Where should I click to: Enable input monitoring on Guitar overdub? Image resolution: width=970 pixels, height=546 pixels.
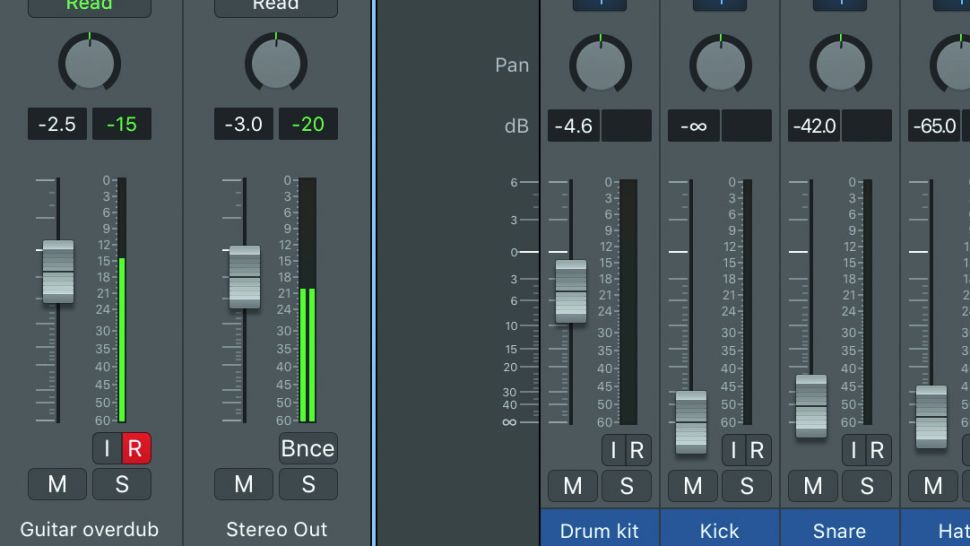coord(107,449)
